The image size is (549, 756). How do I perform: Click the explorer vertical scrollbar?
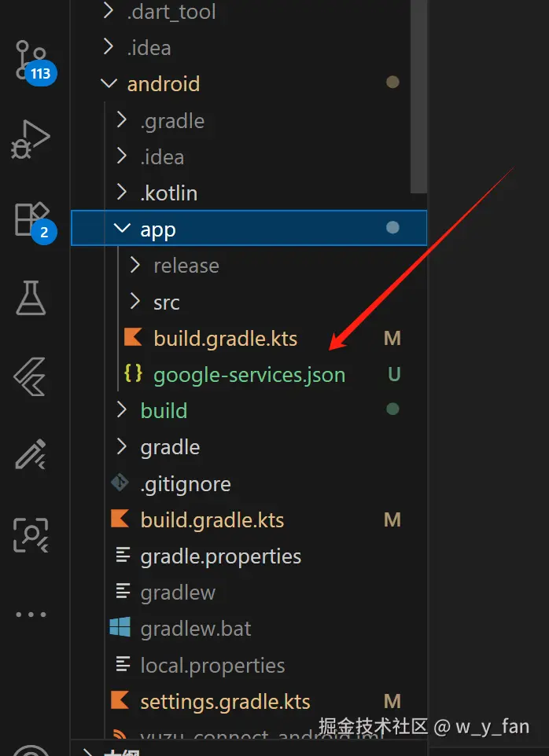tap(419, 94)
